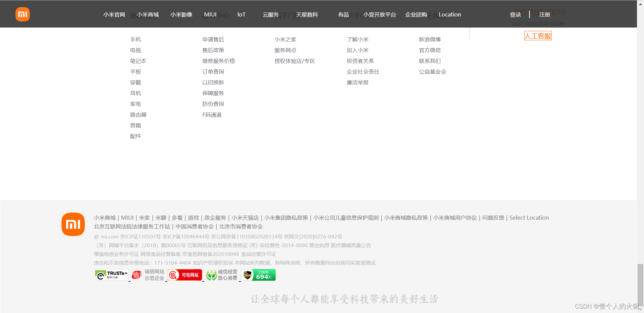Open 小爱开放平台 in the top navigation

click(380, 15)
